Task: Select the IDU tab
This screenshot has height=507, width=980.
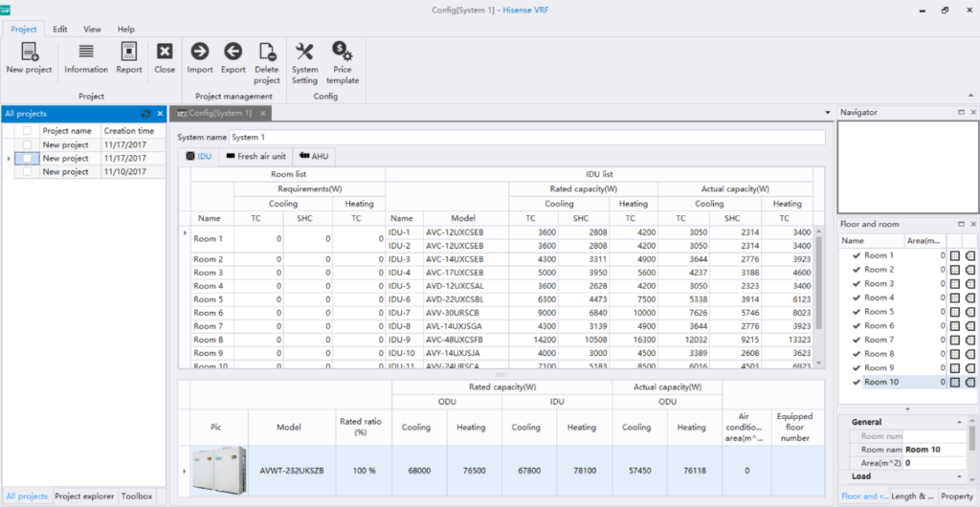Action: 199,157
